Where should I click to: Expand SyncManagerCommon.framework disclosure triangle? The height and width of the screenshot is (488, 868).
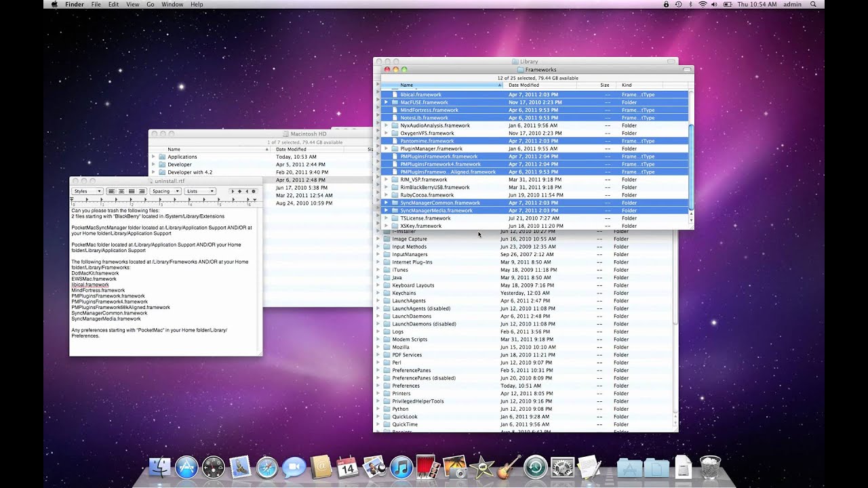pos(387,203)
